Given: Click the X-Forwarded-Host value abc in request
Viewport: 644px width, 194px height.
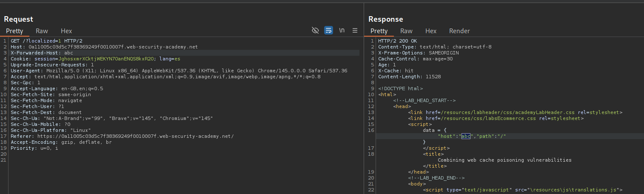Looking at the screenshot, I should pyautogui.click(x=68, y=53).
